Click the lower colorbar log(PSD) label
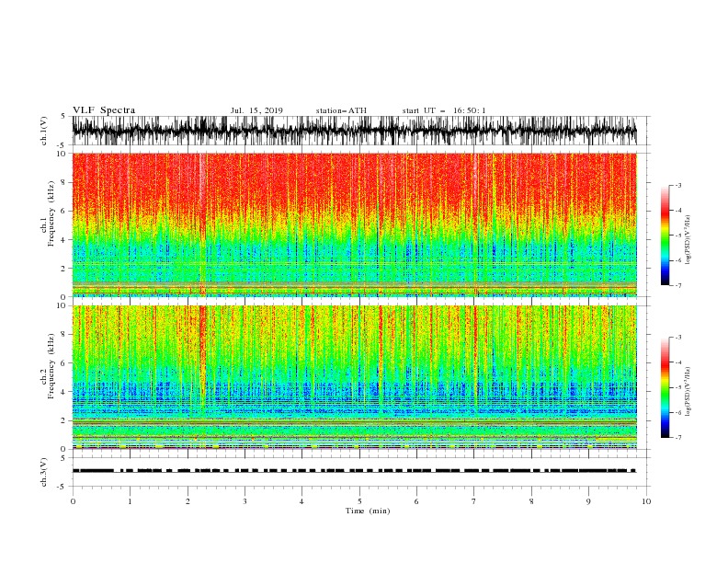The image size is (728, 563). tap(688, 391)
